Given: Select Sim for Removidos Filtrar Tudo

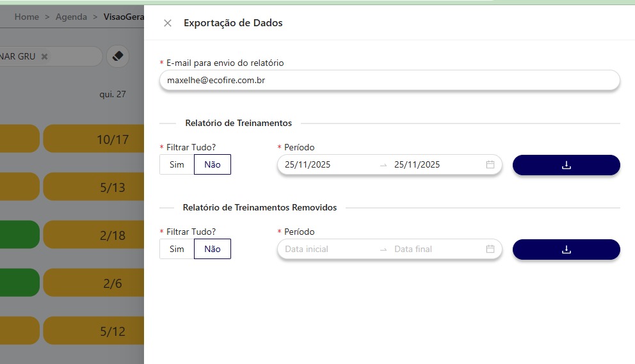Looking at the screenshot, I should click(177, 249).
